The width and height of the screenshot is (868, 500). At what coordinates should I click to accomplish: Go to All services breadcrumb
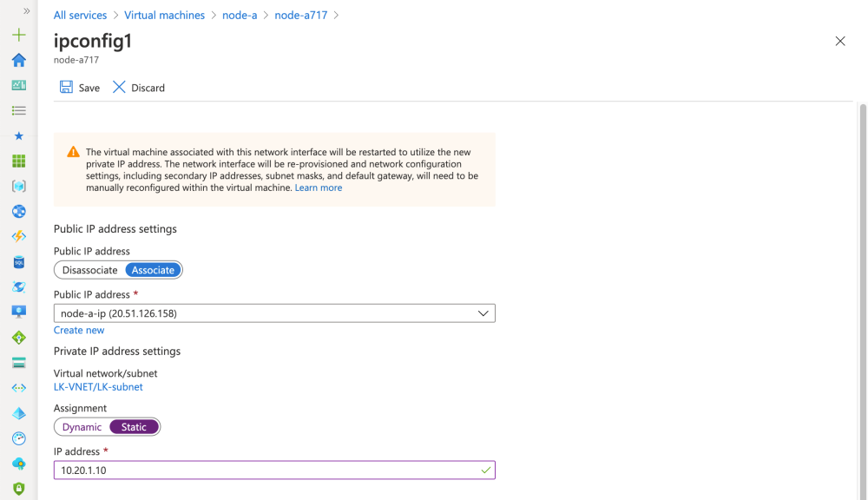80,16
